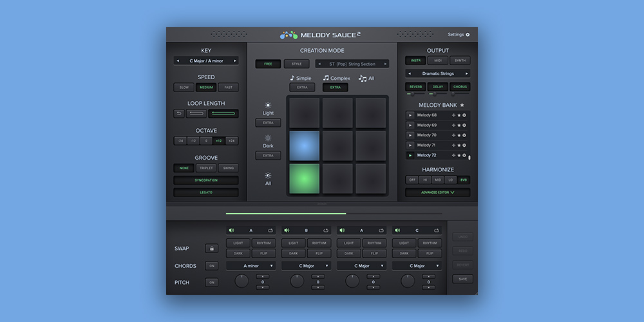Click the blue melody pad

(304, 146)
